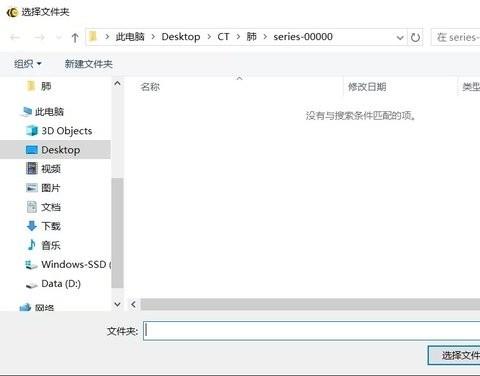Viewport: 480px width, 376px height.
Task: Sort by the 类型 column header
Action: point(470,87)
